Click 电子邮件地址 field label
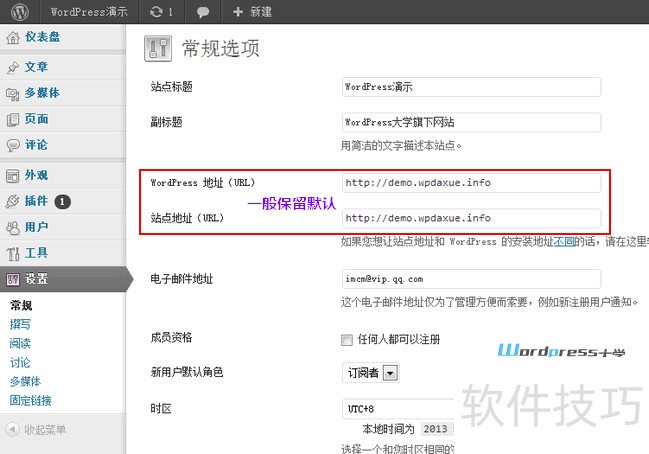The width and height of the screenshot is (649, 454). (x=182, y=279)
